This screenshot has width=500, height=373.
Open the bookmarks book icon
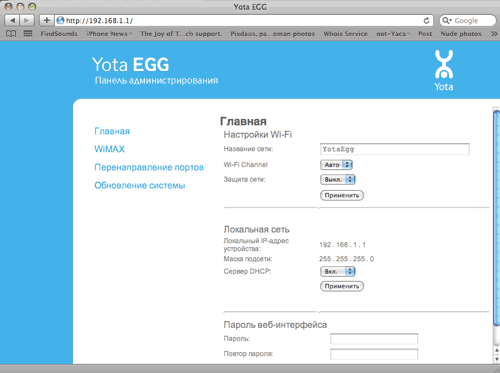11,34
